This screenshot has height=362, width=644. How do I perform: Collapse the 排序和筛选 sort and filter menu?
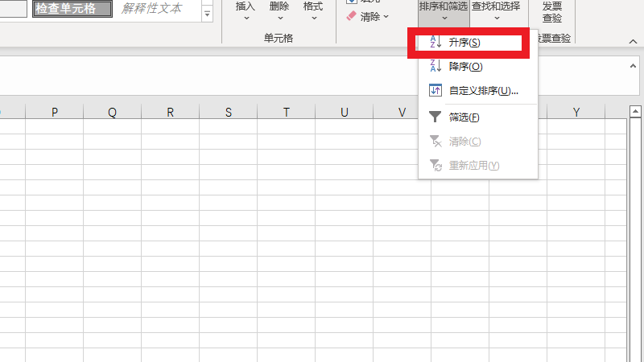tap(443, 11)
